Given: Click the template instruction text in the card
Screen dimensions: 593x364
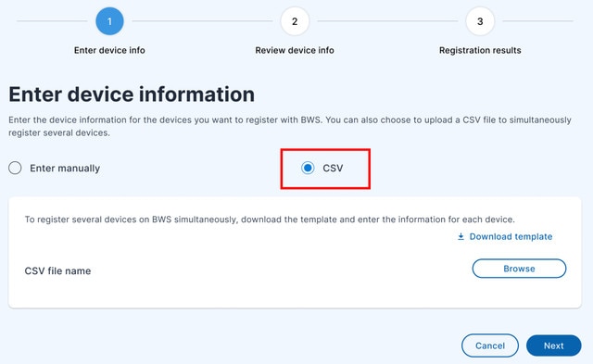Looking at the screenshot, I should click(x=270, y=220).
